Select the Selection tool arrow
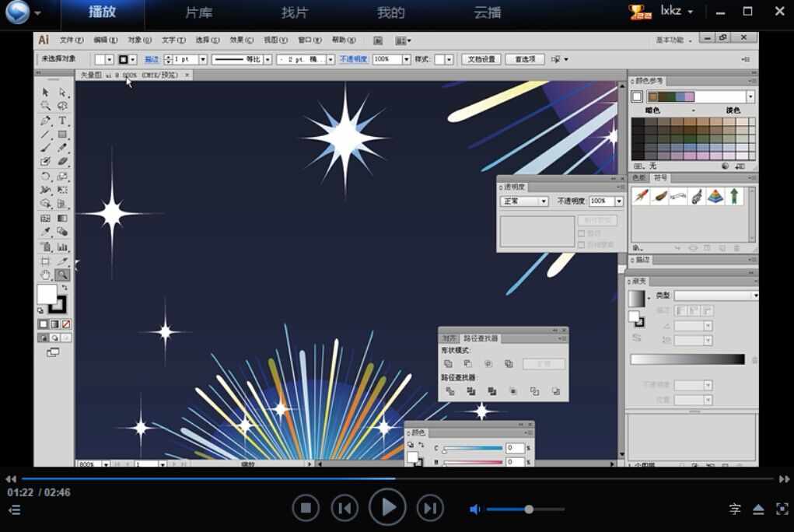The image size is (794, 532). pos(45,92)
